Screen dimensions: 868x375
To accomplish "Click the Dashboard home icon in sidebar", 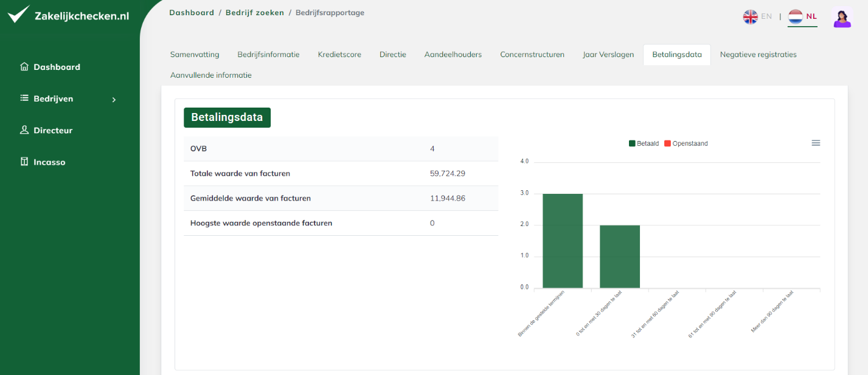I will coord(24,67).
